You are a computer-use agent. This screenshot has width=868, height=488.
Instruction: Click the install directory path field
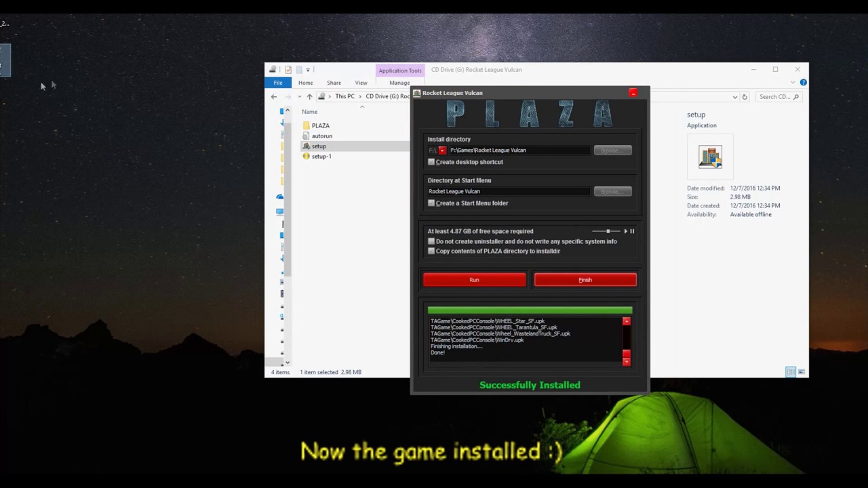point(519,150)
